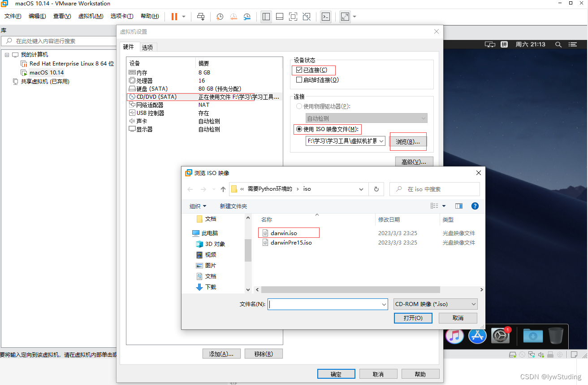Open System Preferences in macOS dock
588x385 pixels.
500,335
